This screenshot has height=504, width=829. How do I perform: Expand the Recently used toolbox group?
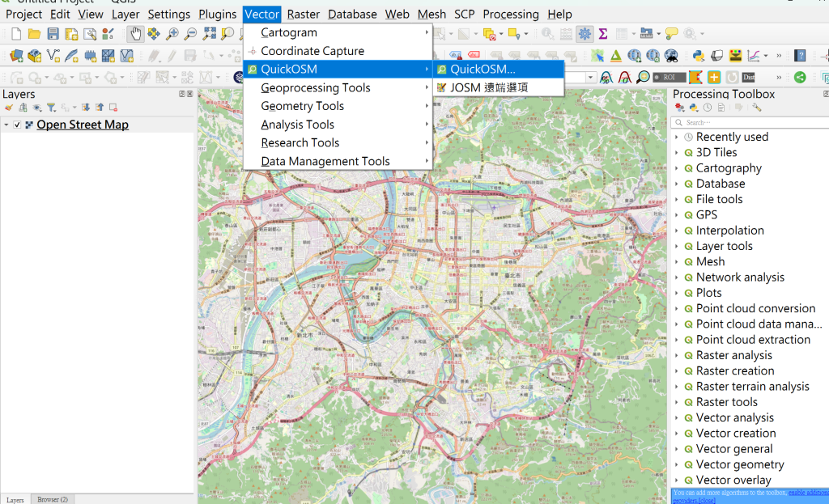(x=677, y=138)
